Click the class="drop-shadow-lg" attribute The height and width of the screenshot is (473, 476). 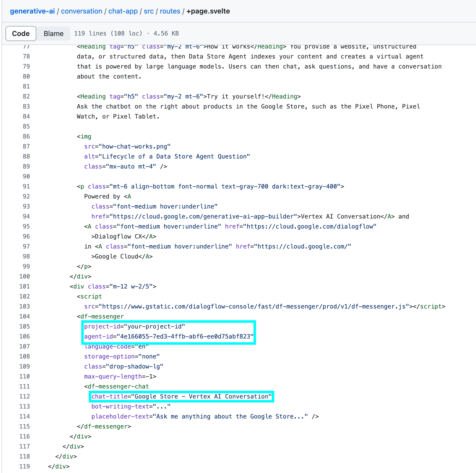[x=124, y=366]
